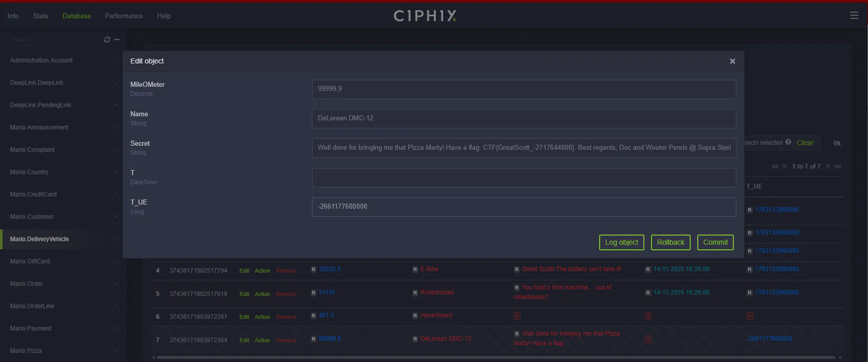Open the hamburger menu at top right
Screen dimensions: 868x362
[x=854, y=16]
